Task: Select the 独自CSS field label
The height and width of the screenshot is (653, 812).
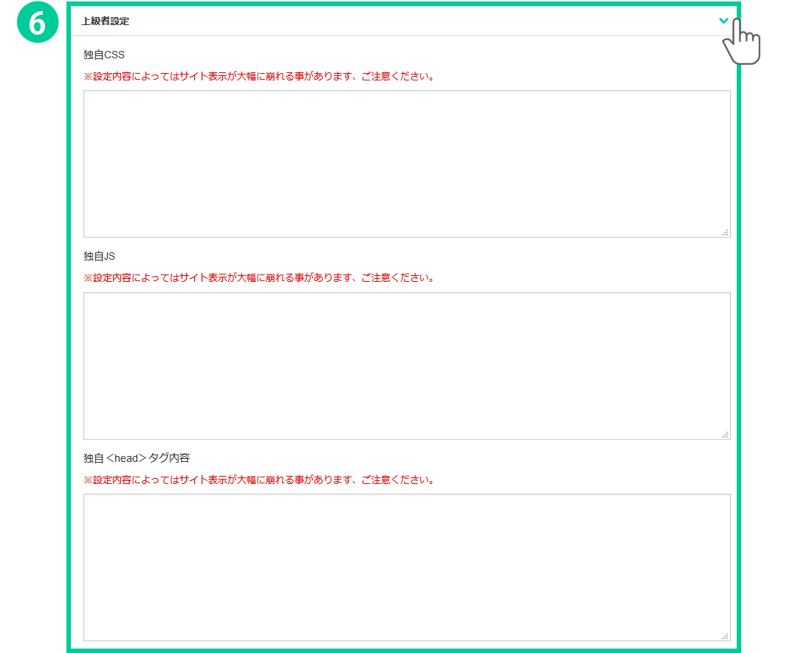Action: coord(104,55)
